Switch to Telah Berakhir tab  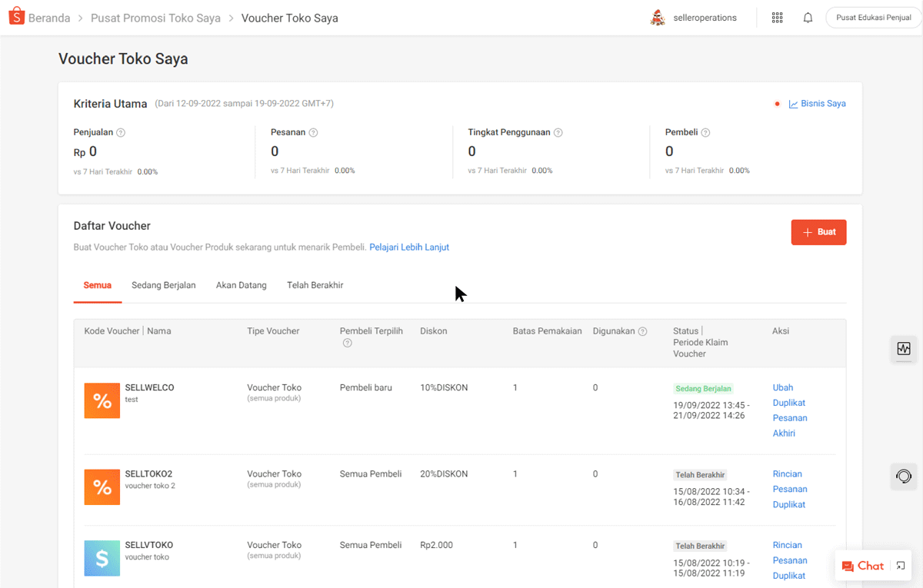coord(315,285)
